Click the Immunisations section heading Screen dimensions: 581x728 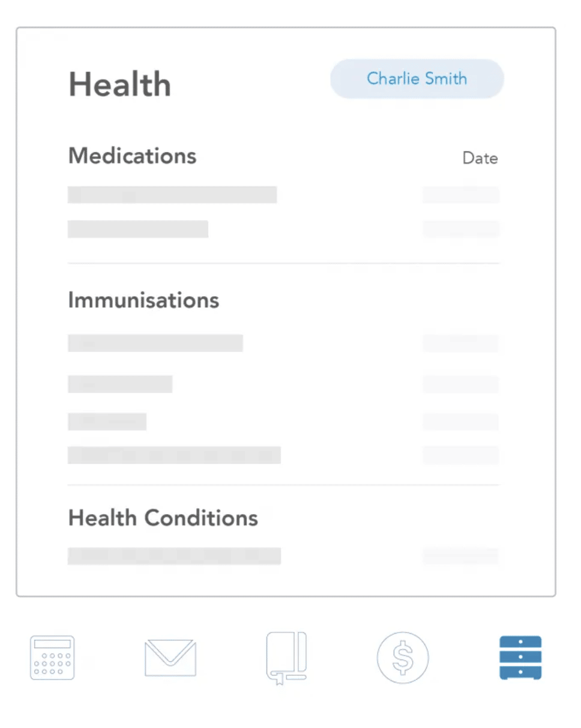143,300
